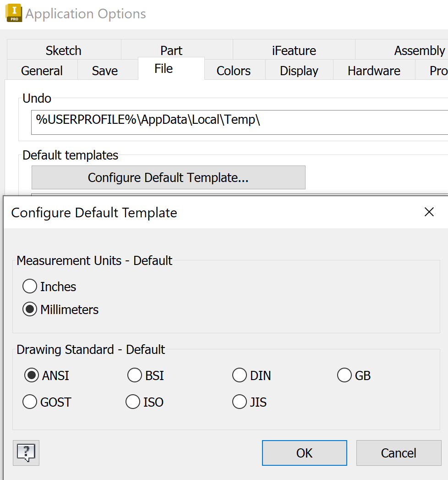Set drawing standard to ISO
Viewport: 448px width, 480px height.
click(133, 402)
